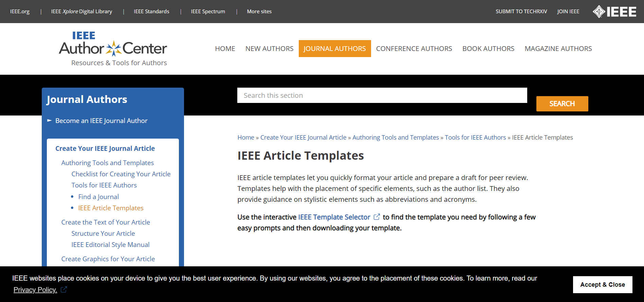Click Resources & Tools for Authors tagline

point(119,63)
